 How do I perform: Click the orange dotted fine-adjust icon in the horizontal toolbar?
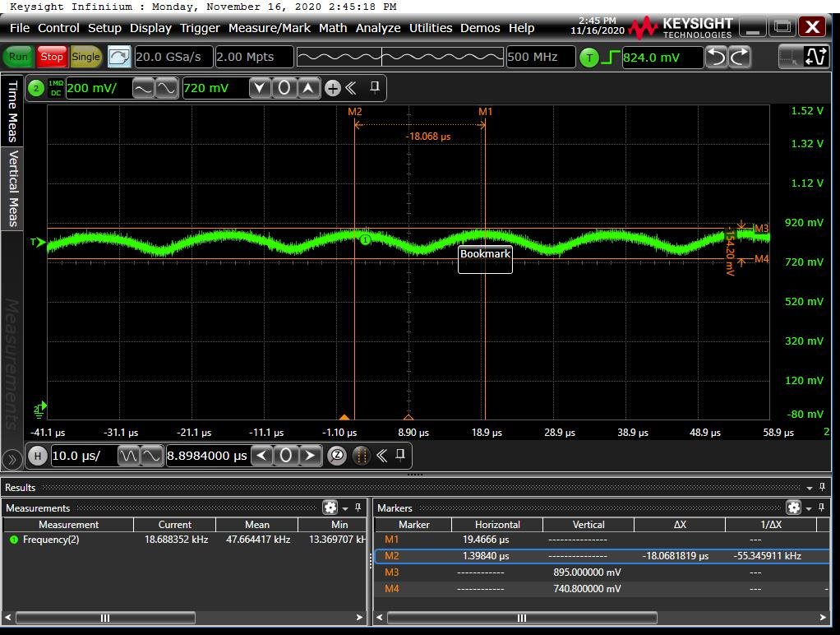tap(361, 456)
